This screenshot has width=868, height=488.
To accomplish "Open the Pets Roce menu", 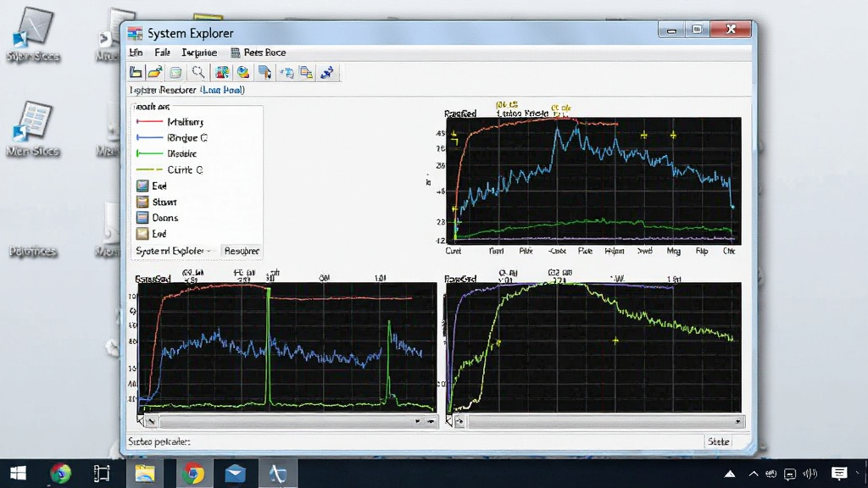I will tap(259, 53).
